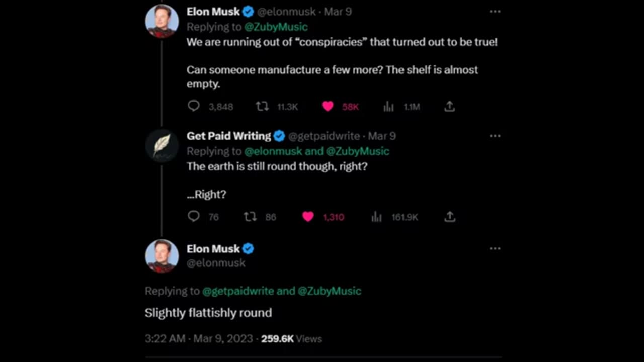Open Elon Musk's top profile picture

pos(162,21)
